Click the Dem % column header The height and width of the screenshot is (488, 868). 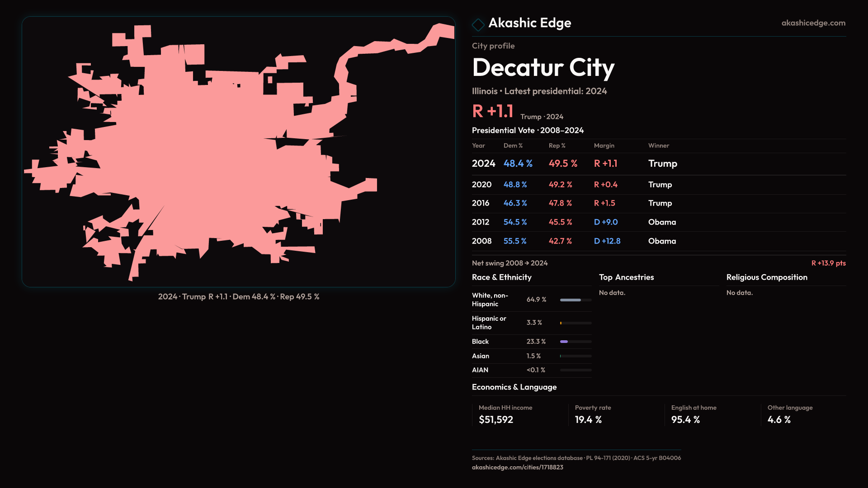(x=513, y=145)
